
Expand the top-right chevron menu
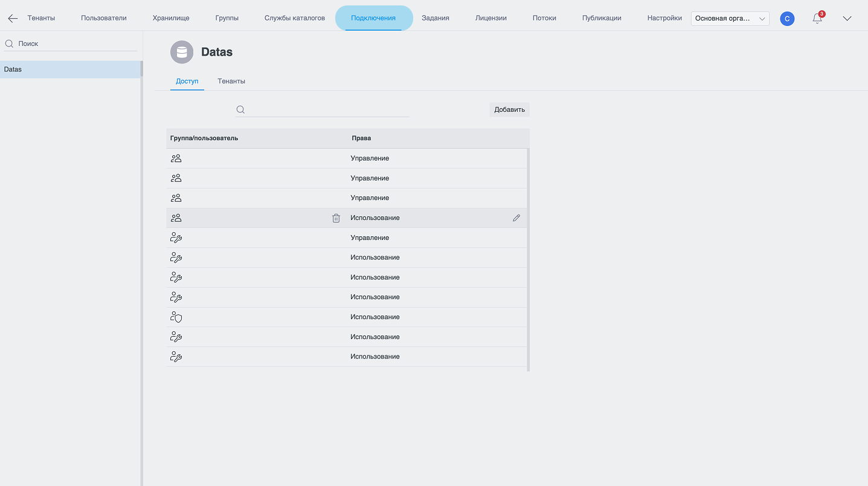click(x=847, y=19)
